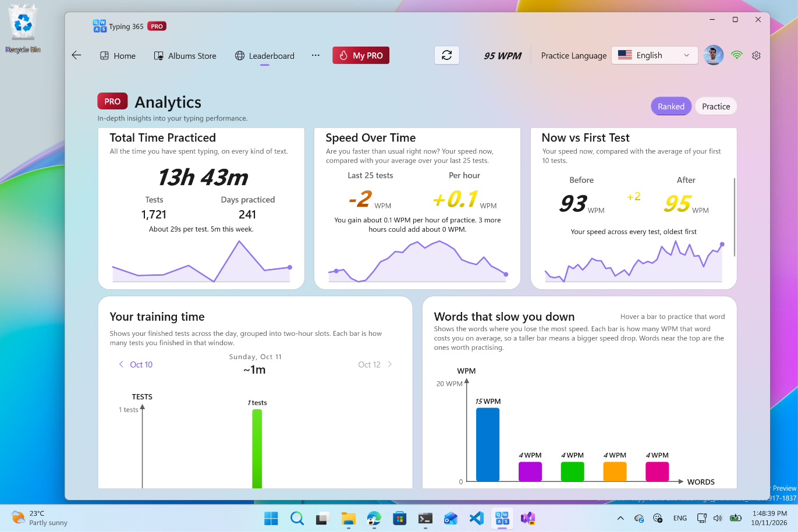Go to next day Oct 12
The width and height of the screenshot is (798, 532).
tap(375, 364)
